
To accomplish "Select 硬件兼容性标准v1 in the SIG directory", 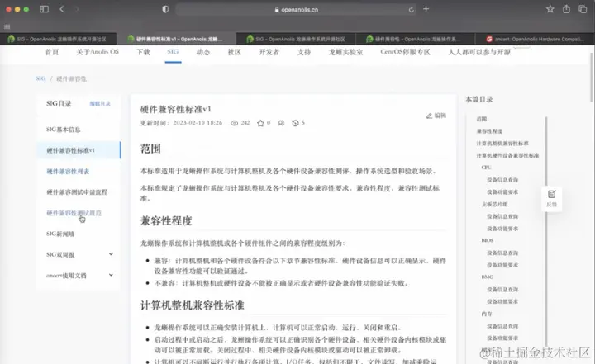I will coord(79,150).
